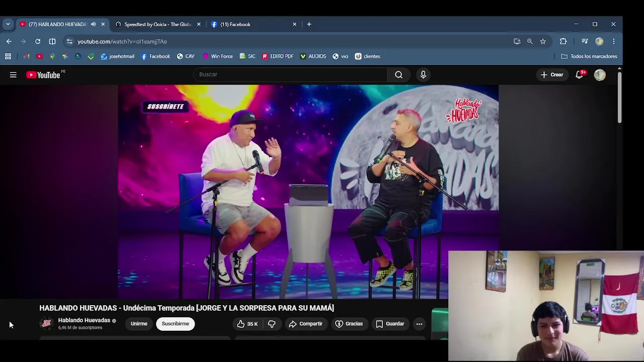Open the Google Photos bookmark icon
Screen dimensions: 644x362
[65, 56]
